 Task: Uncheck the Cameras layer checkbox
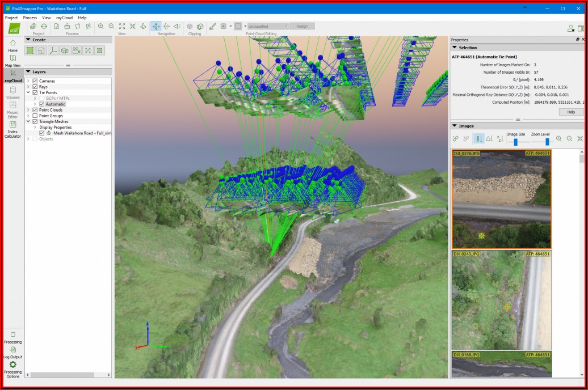point(35,81)
